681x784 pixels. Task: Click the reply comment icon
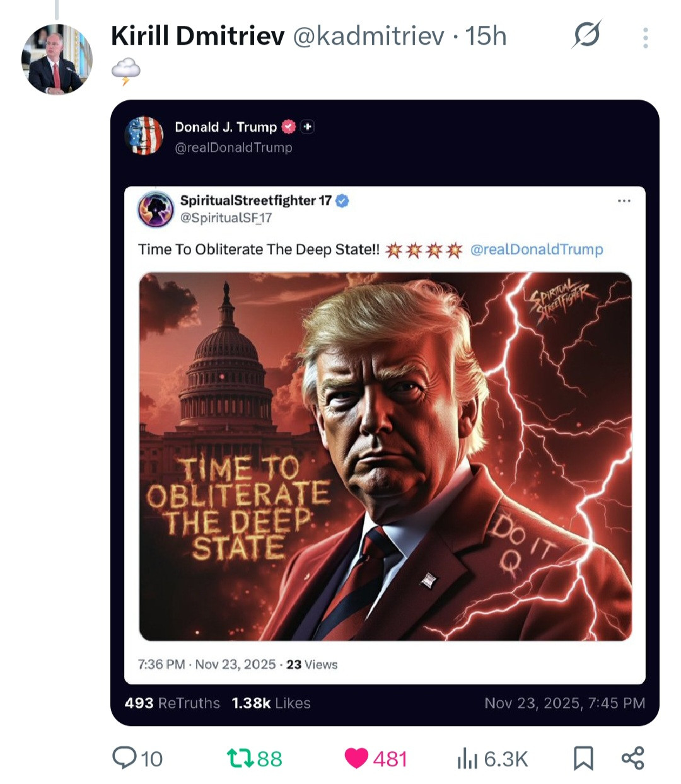[x=124, y=758]
